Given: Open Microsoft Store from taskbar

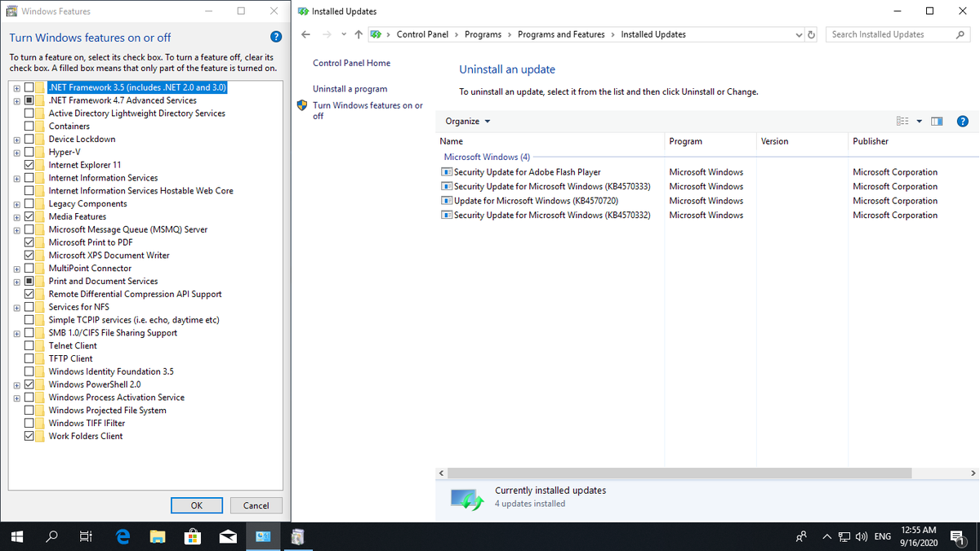Looking at the screenshot, I should click(x=194, y=536).
